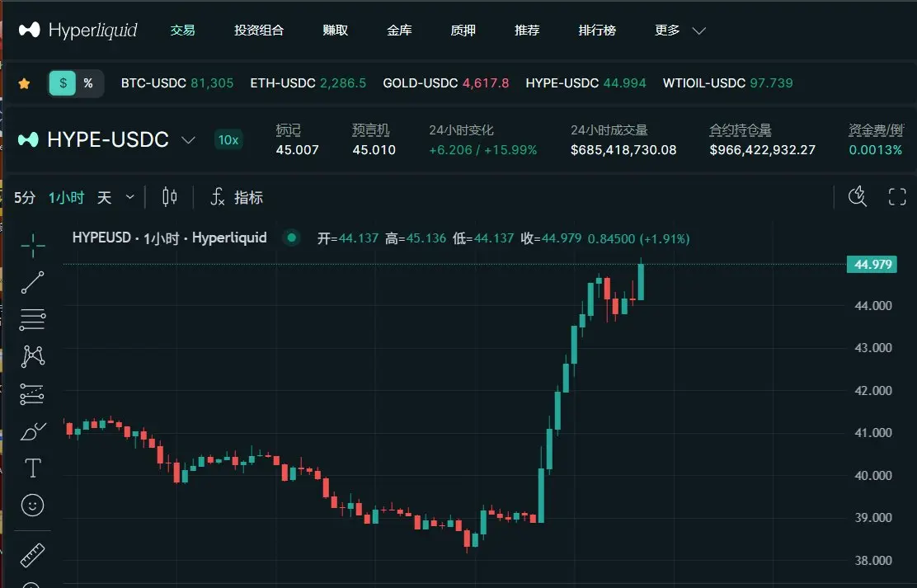Go to the 赚取 page

335,30
